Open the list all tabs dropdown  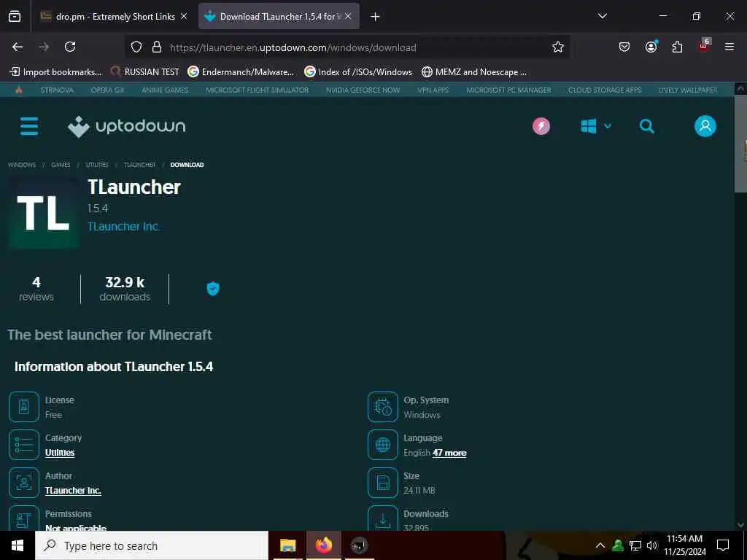tap(602, 16)
